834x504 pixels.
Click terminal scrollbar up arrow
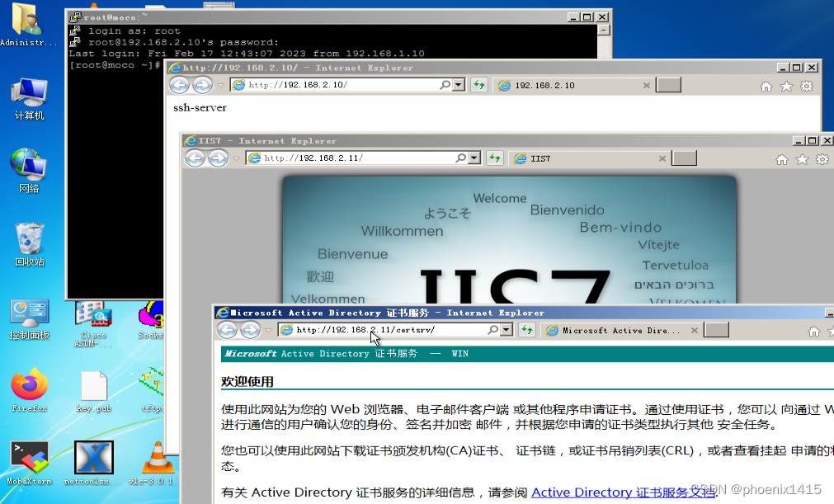[604, 30]
